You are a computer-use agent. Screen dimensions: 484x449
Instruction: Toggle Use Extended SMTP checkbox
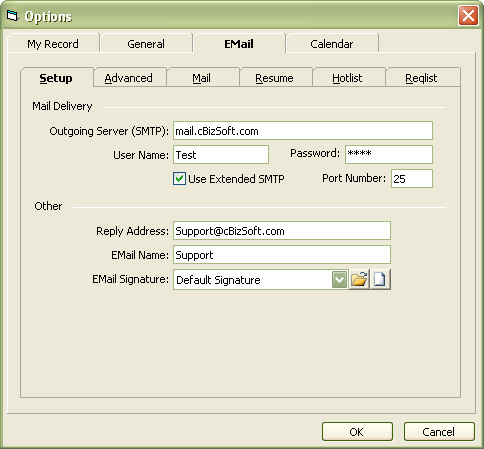coord(179,179)
